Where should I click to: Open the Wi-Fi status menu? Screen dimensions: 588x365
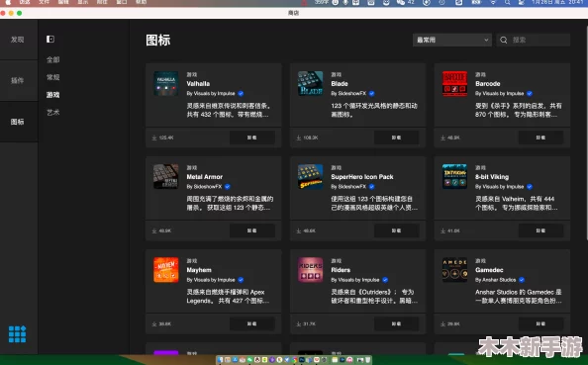pyautogui.click(x=493, y=2)
